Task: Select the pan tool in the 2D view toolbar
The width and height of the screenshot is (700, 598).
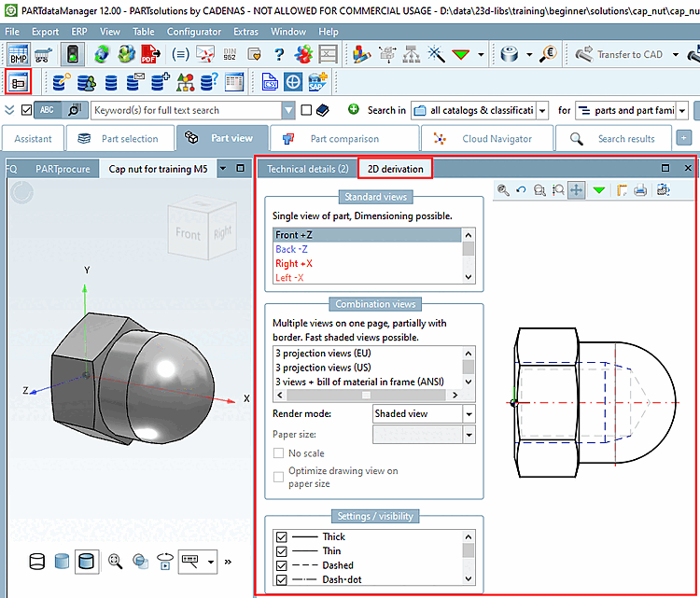Action: click(576, 190)
